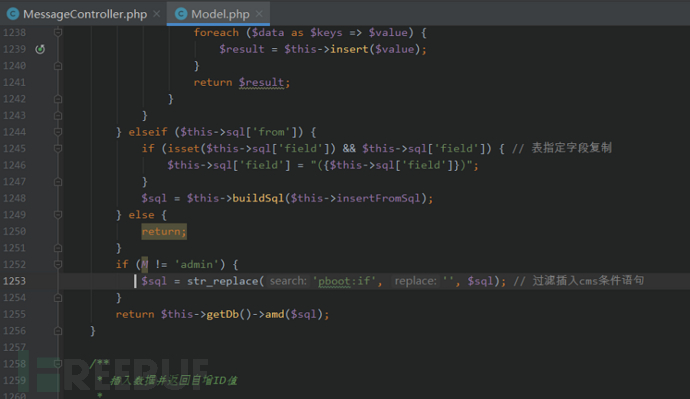The height and width of the screenshot is (399, 690).
Task: Click the 'isset' function call
Action: [184, 149]
